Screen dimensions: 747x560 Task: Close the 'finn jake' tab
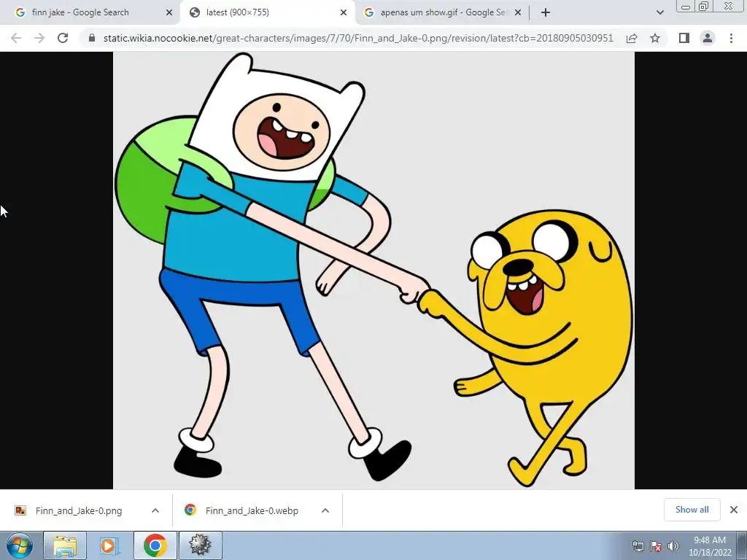pos(169,12)
